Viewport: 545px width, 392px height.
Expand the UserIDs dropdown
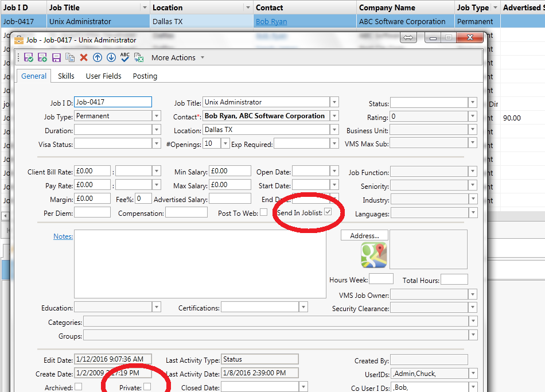coord(473,374)
